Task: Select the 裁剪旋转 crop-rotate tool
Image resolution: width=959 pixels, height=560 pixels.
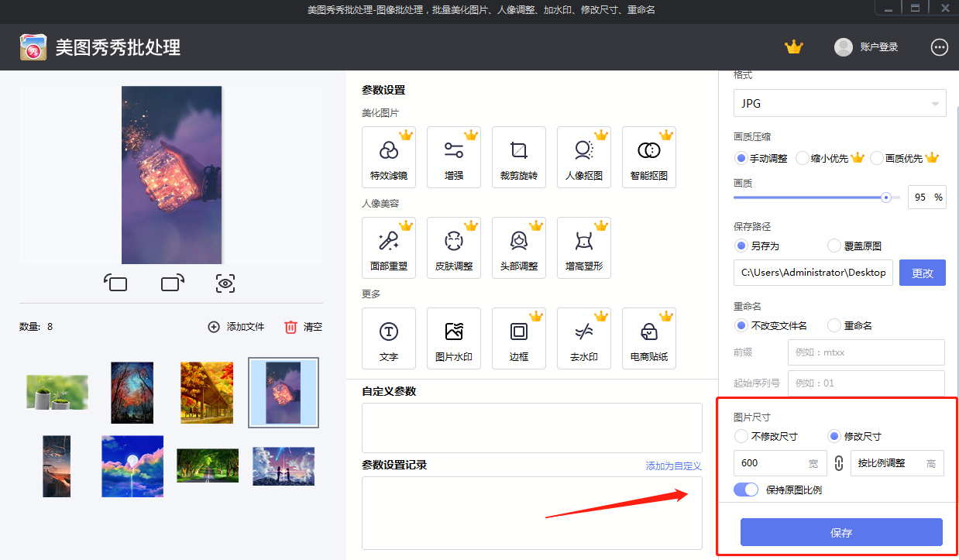Action: [x=519, y=157]
